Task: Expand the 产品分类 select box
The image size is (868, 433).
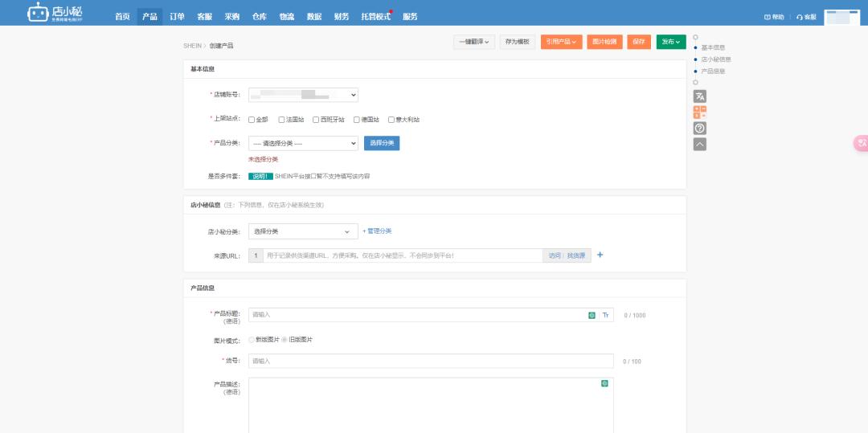Action: (x=303, y=143)
